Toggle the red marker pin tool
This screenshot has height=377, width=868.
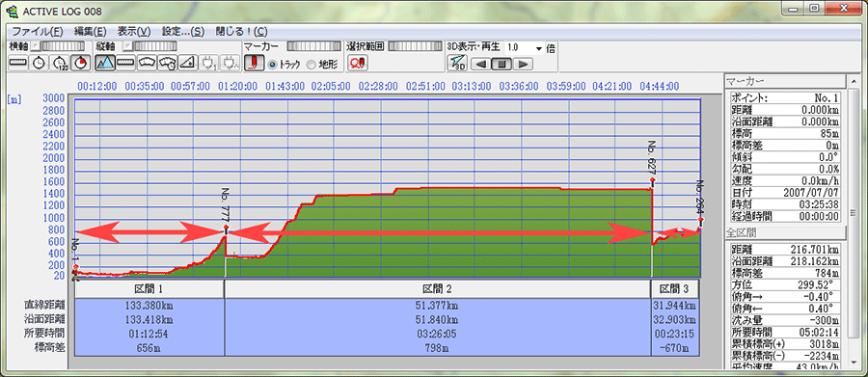click(254, 63)
